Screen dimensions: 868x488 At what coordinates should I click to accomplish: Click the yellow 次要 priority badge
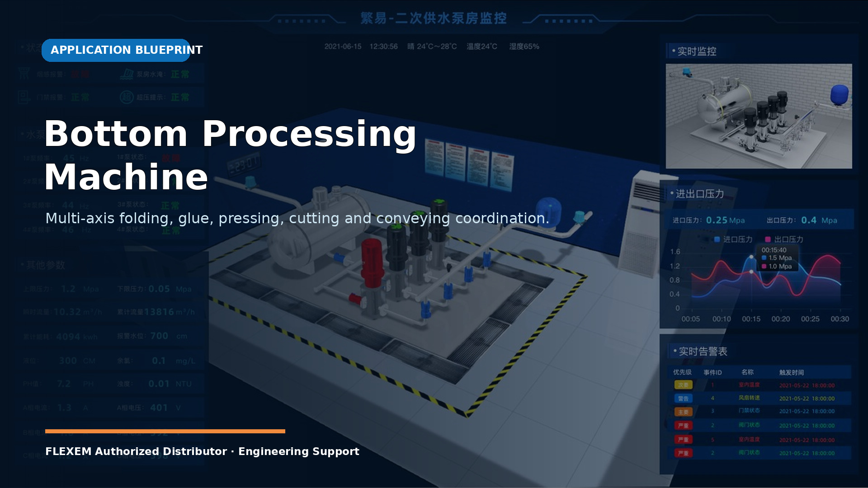pyautogui.click(x=684, y=385)
